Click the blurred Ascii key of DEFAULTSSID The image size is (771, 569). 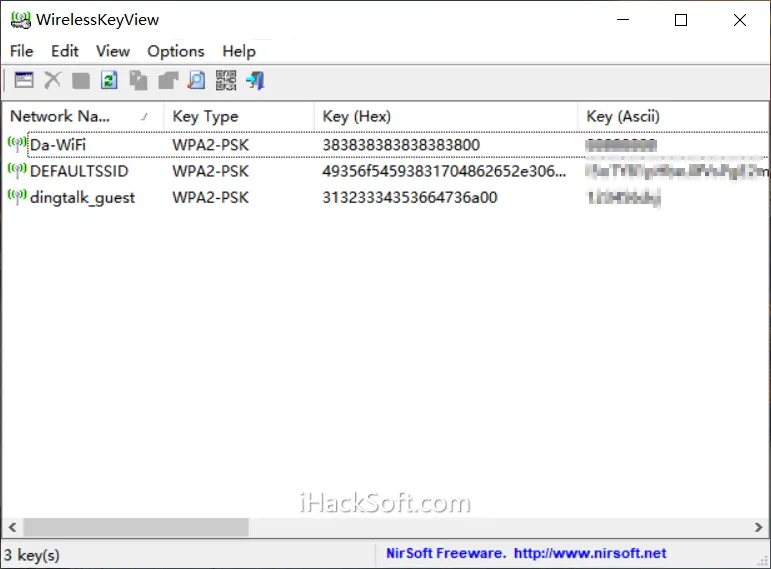(677, 171)
